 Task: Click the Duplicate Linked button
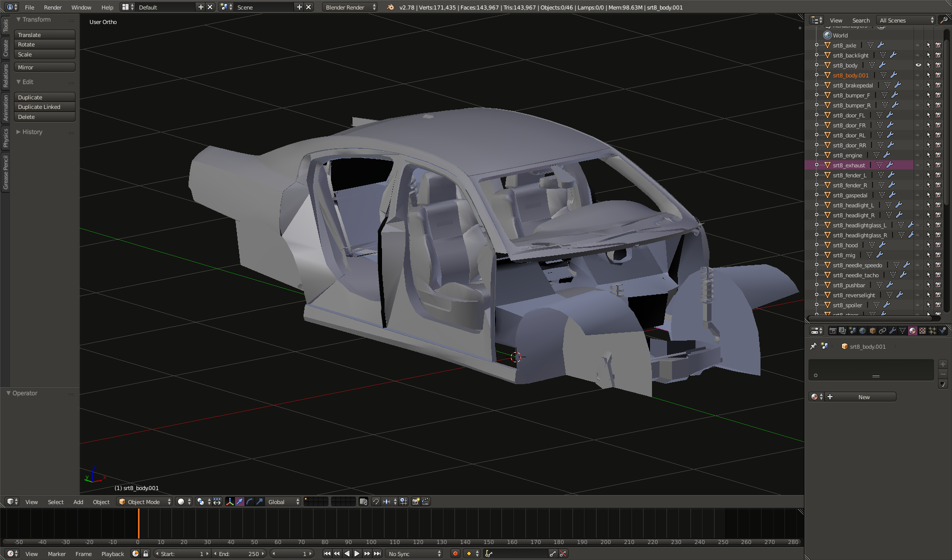[44, 107]
